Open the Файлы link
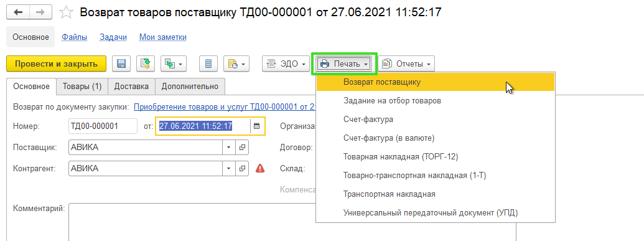The image size is (644, 241). pos(74,37)
